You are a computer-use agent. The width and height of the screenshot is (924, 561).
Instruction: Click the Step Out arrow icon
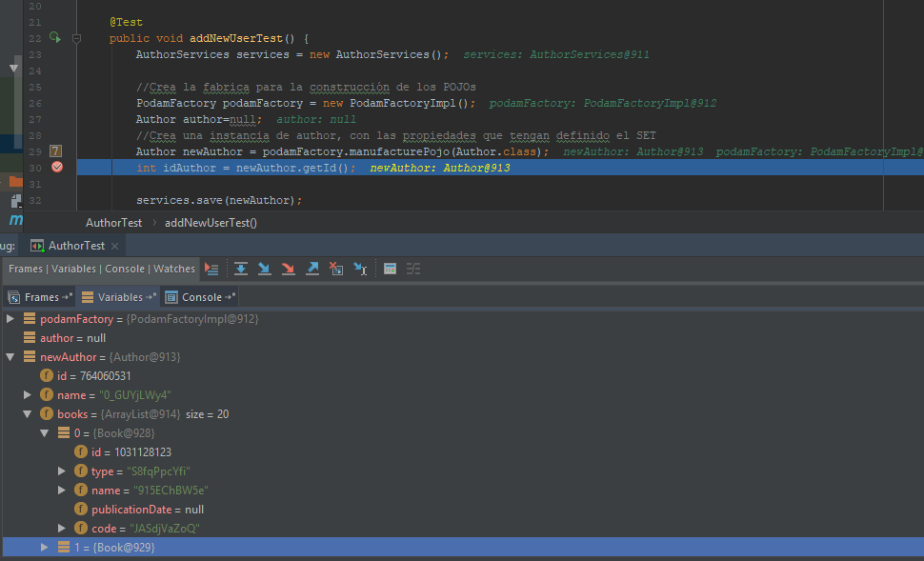pos(311,269)
